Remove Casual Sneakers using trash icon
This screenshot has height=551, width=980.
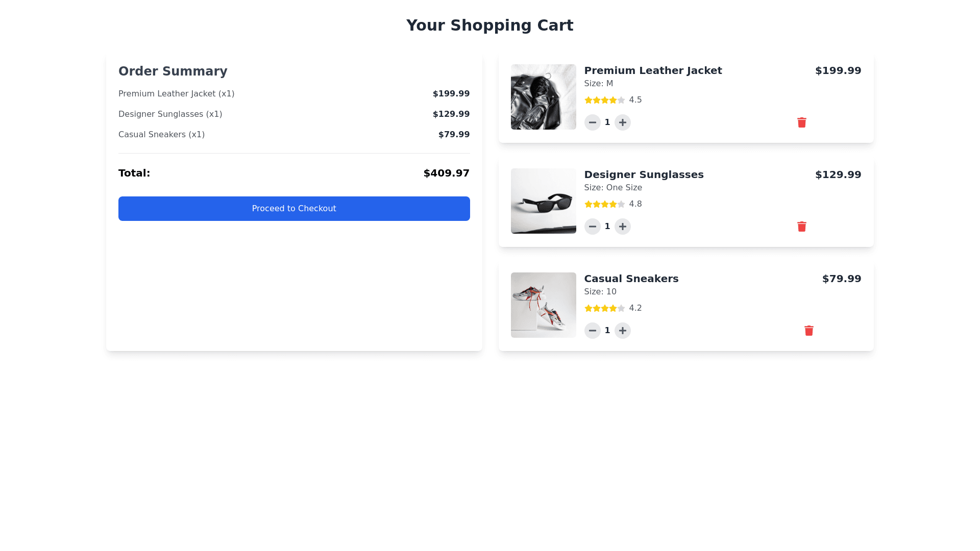click(x=808, y=331)
